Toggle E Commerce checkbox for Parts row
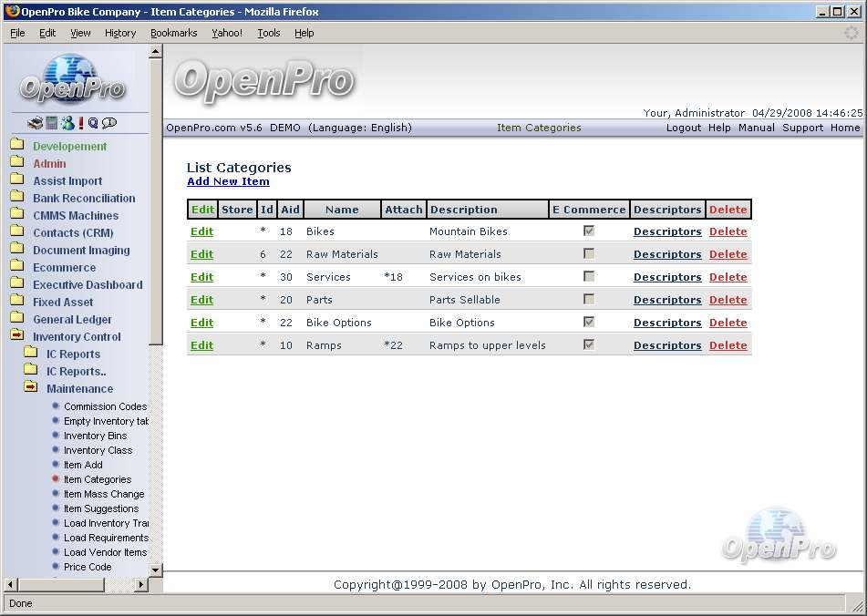 (x=589, y=300)
